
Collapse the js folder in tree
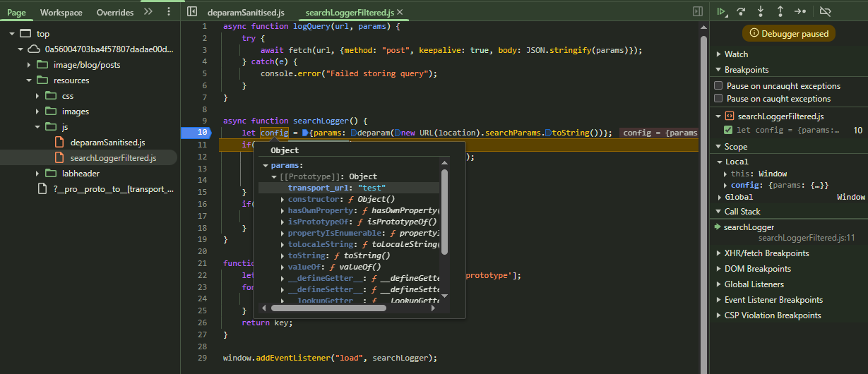[38, 127]
